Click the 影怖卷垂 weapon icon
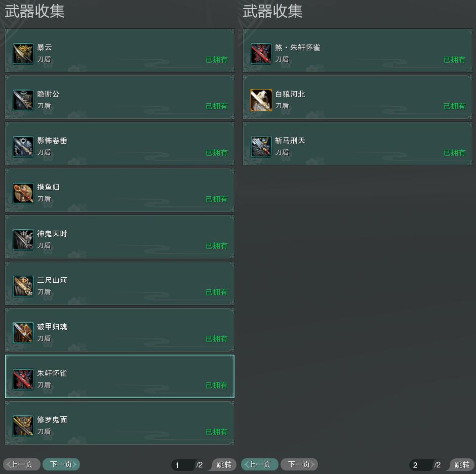This screenshot has height=474, width=476. tap(23, 147)
